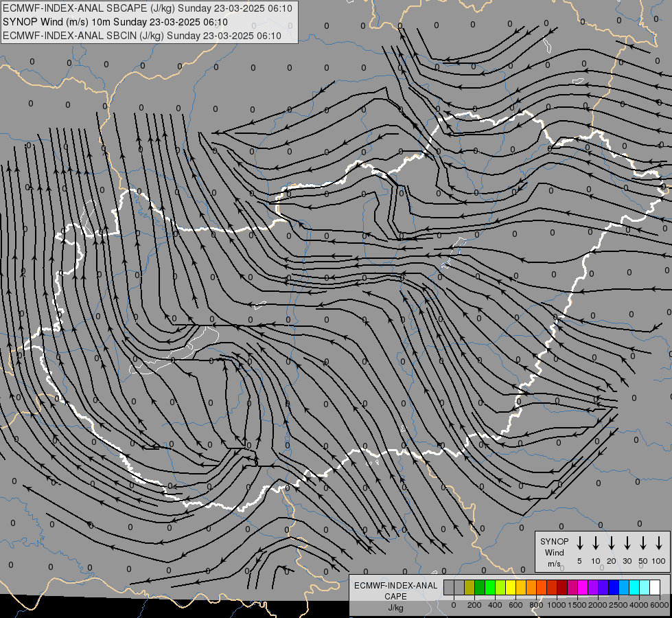Click the 'J/kg' unit under CAPE
The height and width of the screenshot is (618, 672).
(395, 608)
